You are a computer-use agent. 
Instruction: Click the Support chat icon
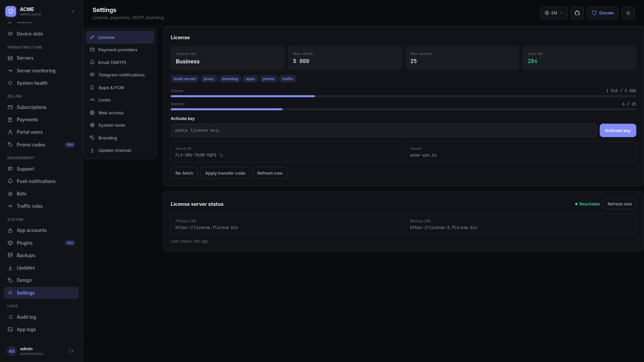tap(10, 169)
